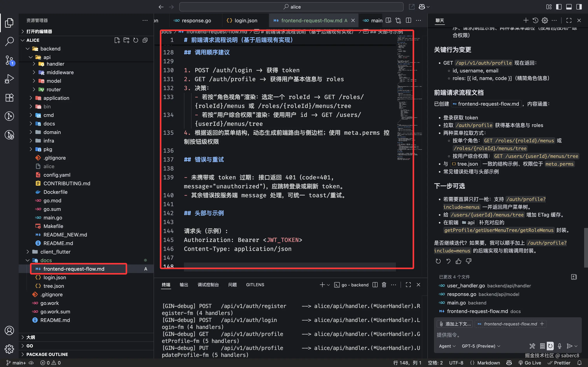Click thumbs up on chat response
The height and width of the screenshot is (367, 588).
click(x=458, y=261)
